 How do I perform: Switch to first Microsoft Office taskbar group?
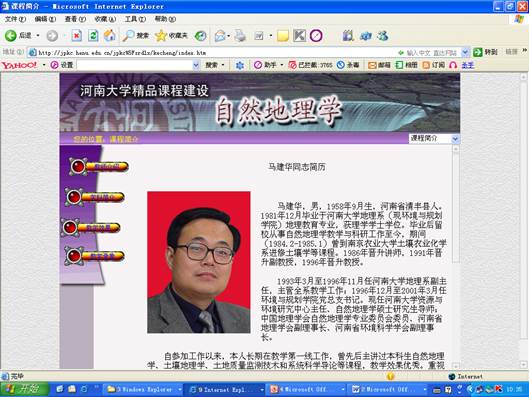[307, 390]
